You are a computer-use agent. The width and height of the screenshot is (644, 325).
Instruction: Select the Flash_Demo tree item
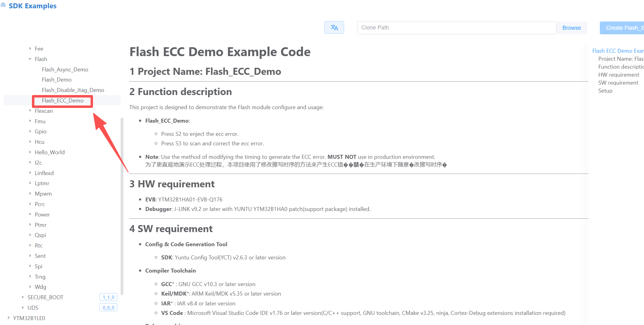[57, 80]
